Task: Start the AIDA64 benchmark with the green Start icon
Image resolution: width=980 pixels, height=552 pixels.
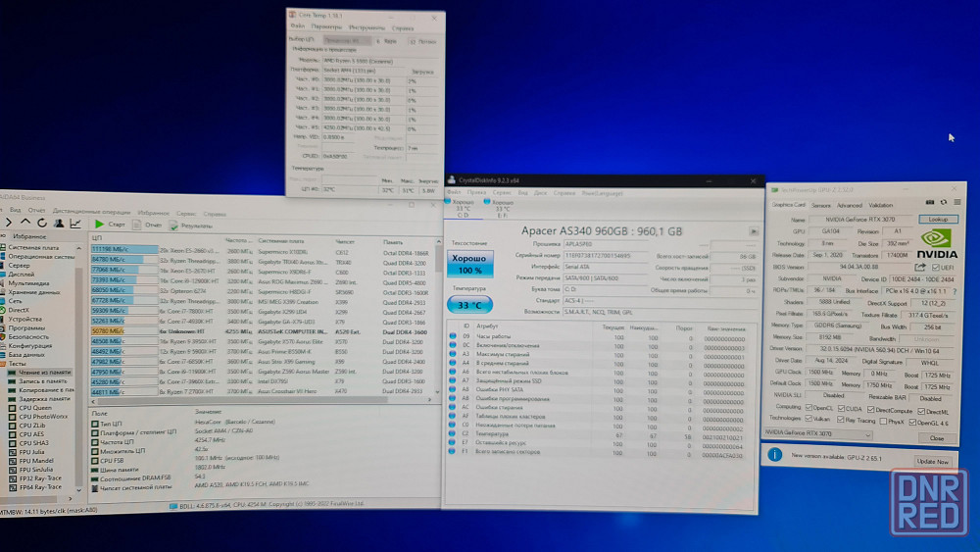Action: (99, 224)
